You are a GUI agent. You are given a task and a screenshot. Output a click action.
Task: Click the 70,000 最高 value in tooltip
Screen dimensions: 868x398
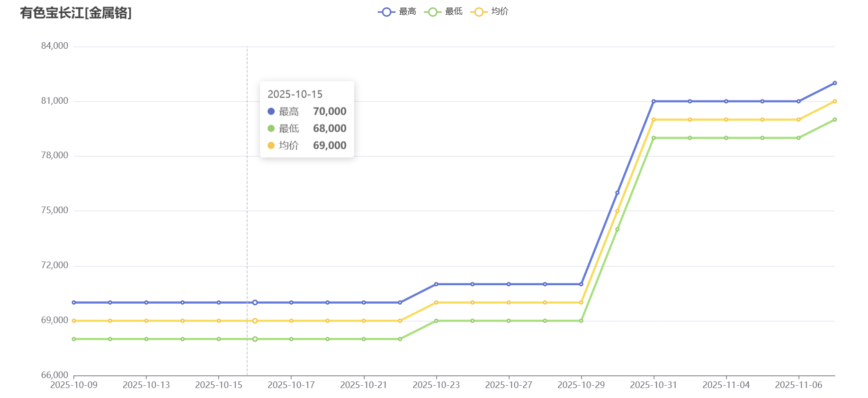pyautogui.click(x=330, y=111)
